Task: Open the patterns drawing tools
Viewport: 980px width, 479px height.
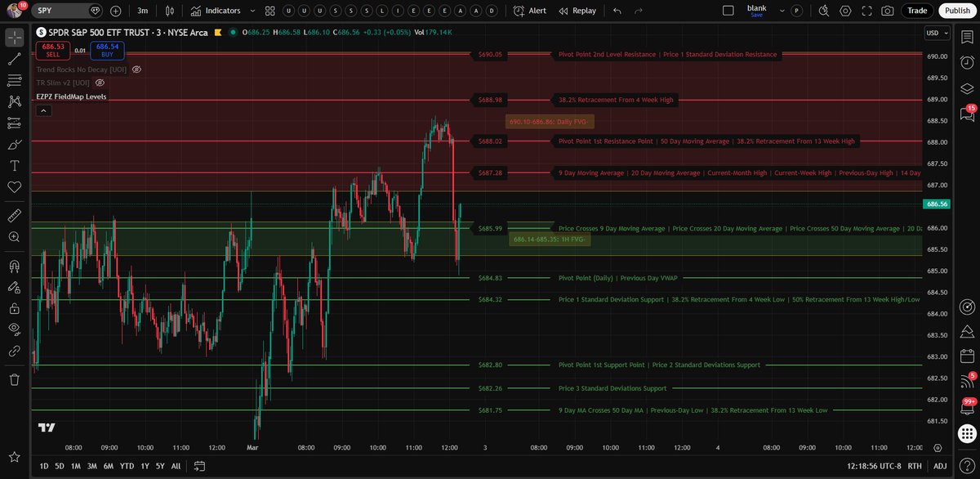Action: [x=14, y=101]
